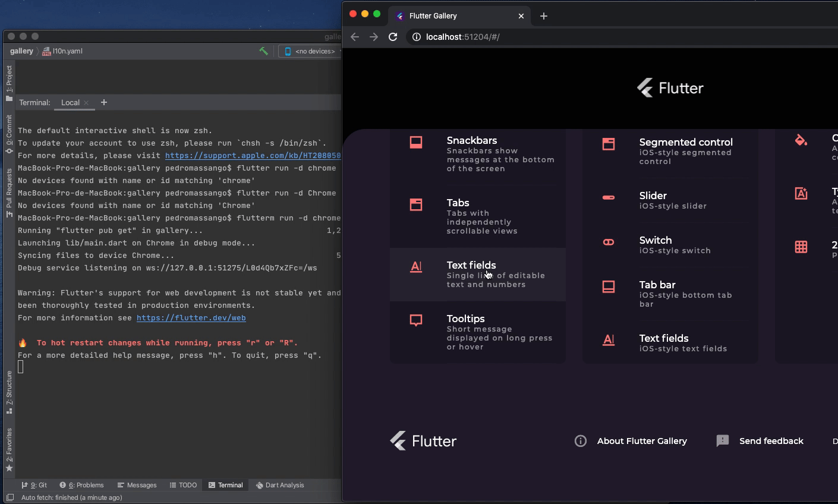Open the Pull Requests side panel

pyautogui.click(x=9, y=193)
